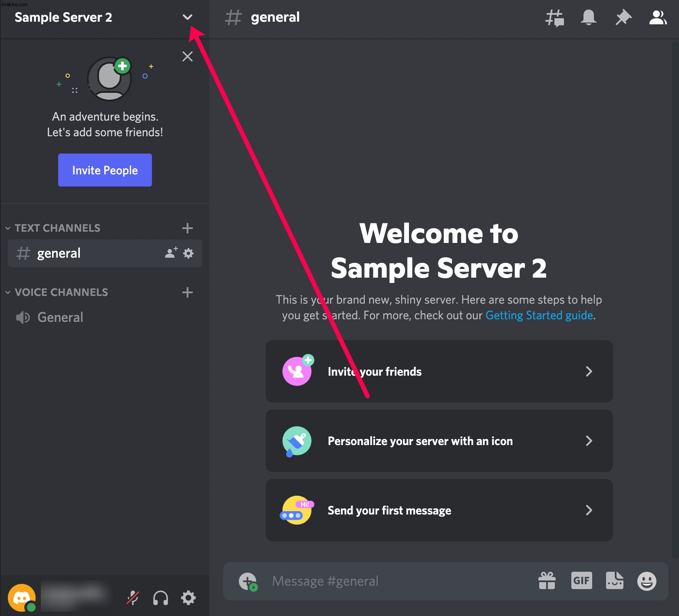Open Personalize your server with an icon

[x=439, y=441]
